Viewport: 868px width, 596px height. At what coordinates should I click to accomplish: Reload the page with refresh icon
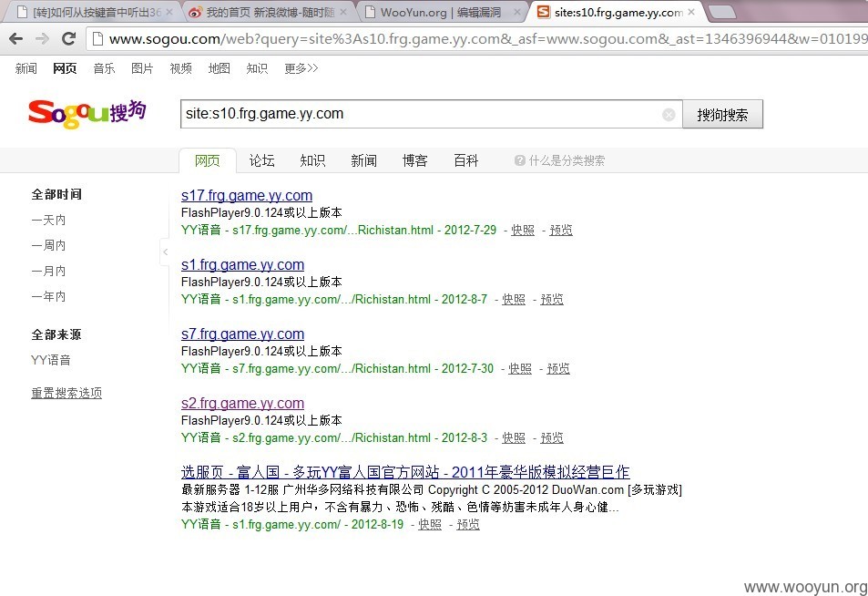click(x=68, y=39)
